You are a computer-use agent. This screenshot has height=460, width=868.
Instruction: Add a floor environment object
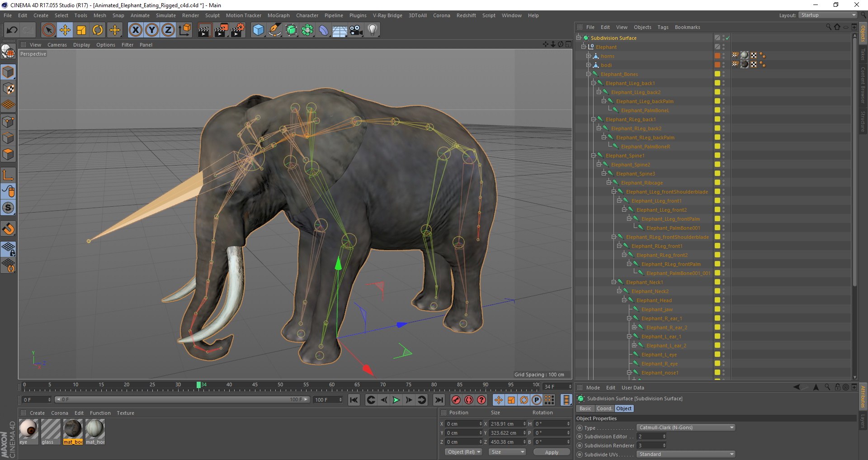click(x=340, y=30)
